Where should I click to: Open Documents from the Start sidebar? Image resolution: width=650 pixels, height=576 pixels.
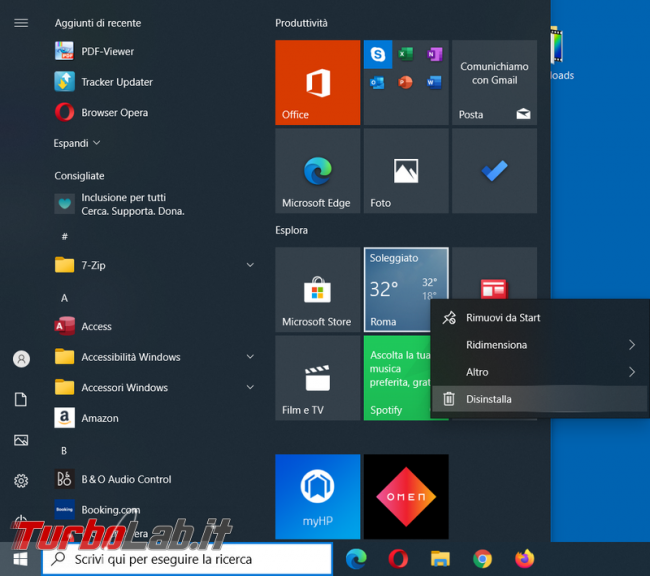point(21,399)
